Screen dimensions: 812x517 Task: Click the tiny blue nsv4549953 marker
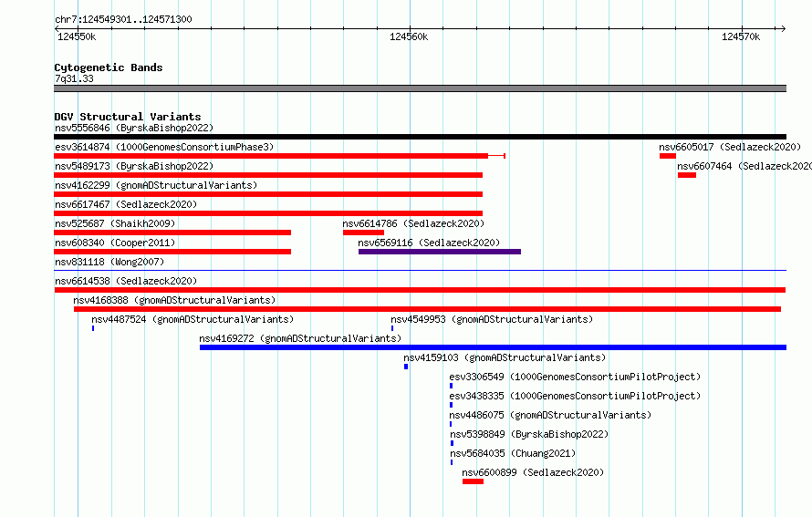[x=392, y=328]
